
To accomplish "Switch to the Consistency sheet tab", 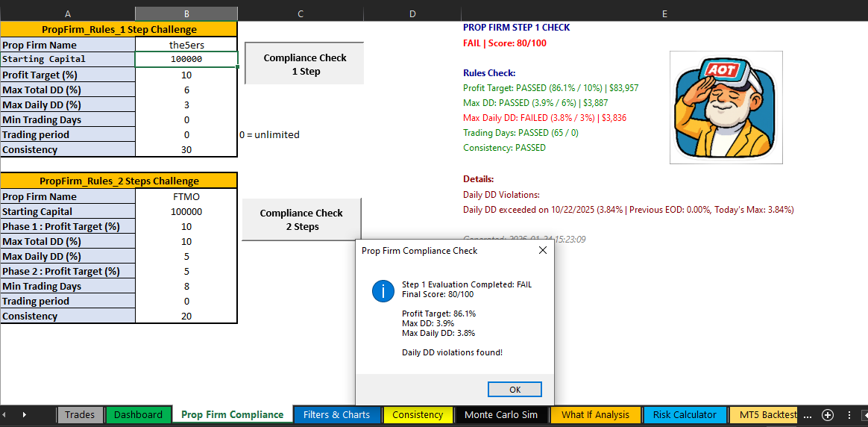I will [418, 414].
